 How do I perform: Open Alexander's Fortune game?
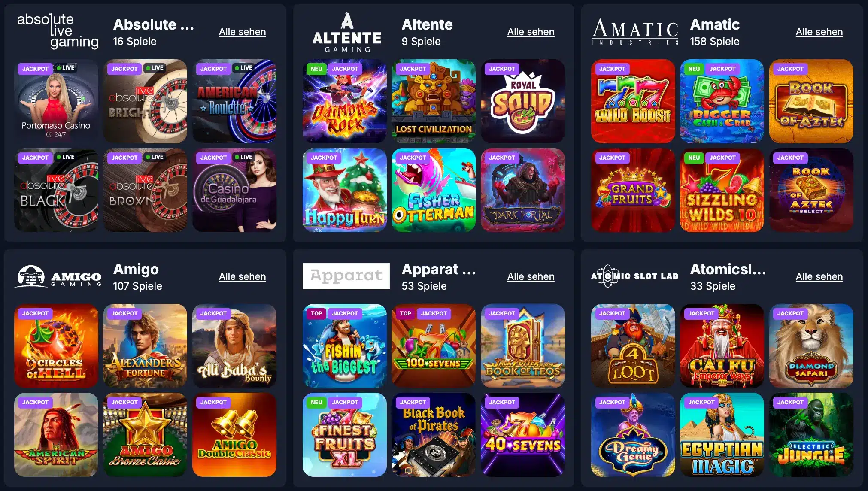click(145, 346)
